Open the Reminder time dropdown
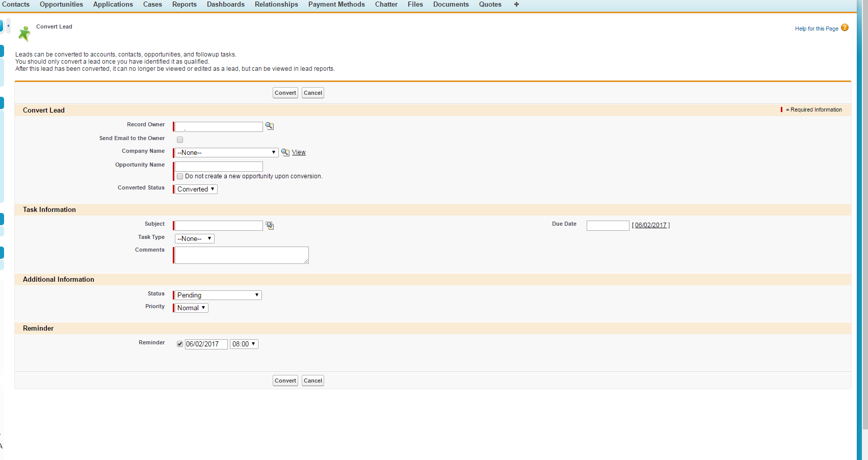The width and height of the screenshot is (868, 460). 244,344
